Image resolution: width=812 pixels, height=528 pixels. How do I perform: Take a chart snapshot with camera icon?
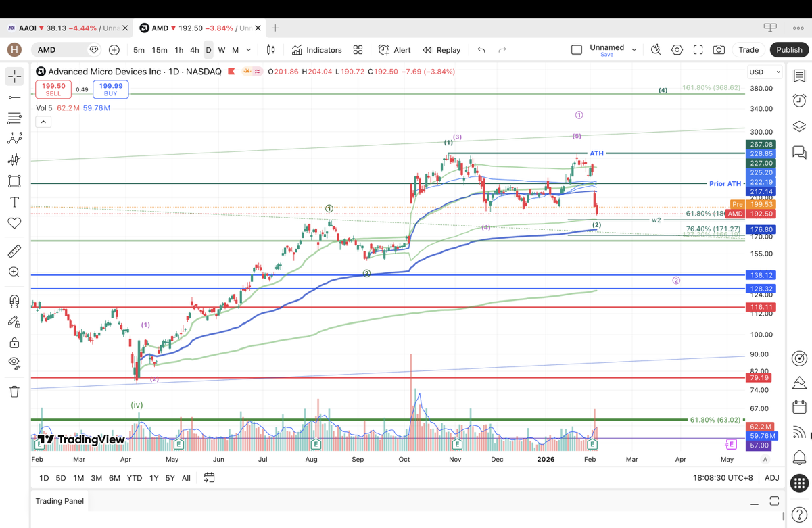coord(719,50)
